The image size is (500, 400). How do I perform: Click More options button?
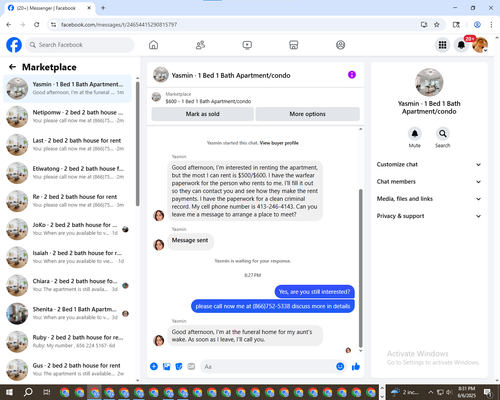coord(307,114)
